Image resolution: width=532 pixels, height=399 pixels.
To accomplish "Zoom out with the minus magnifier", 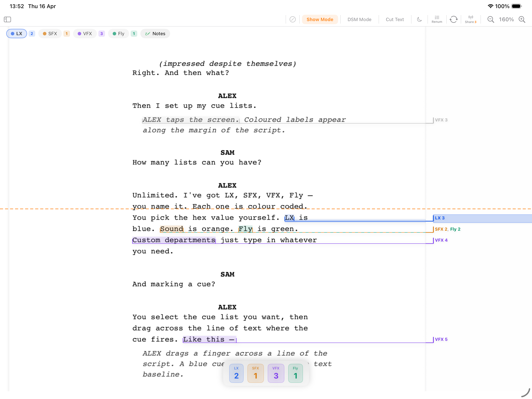I will [491, 19].
